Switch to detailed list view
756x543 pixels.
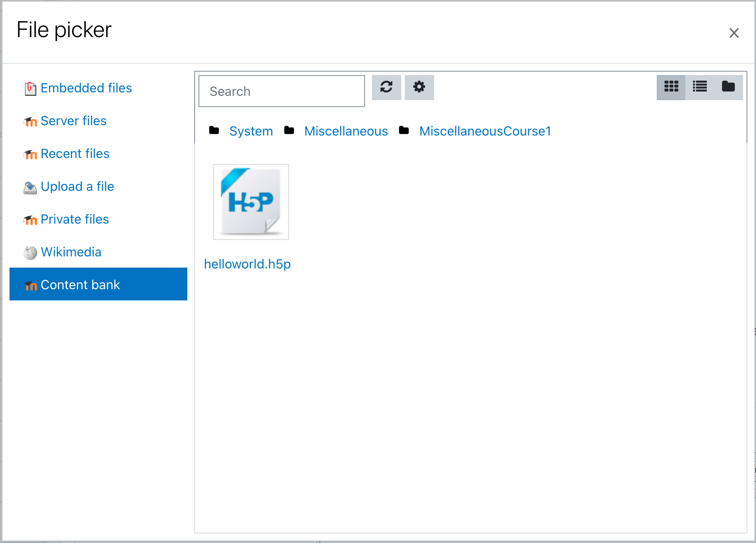(x=699, y=87)
